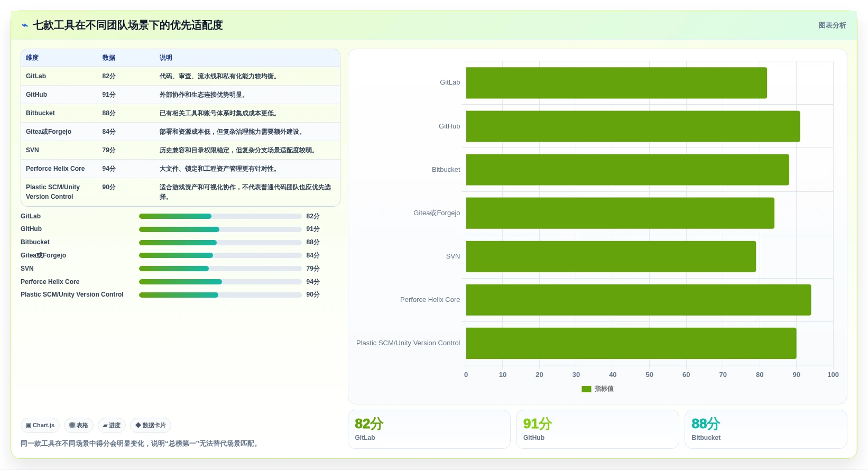This screenshot has width=868, height=470.
Task: Click the Perforce Helix Core progress row label
Action: [x=50, y=282]
